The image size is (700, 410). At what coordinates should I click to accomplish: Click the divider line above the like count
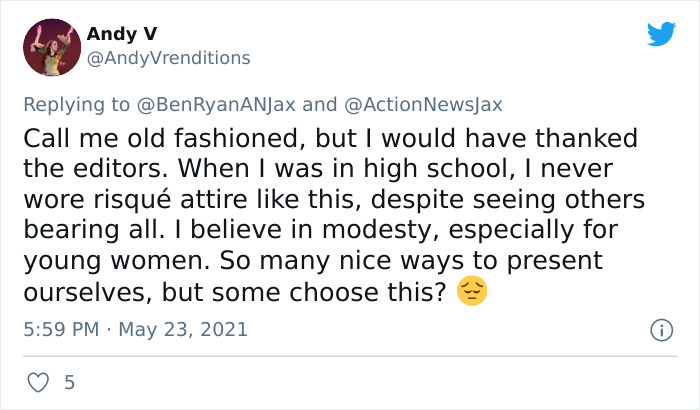point(350,356)
